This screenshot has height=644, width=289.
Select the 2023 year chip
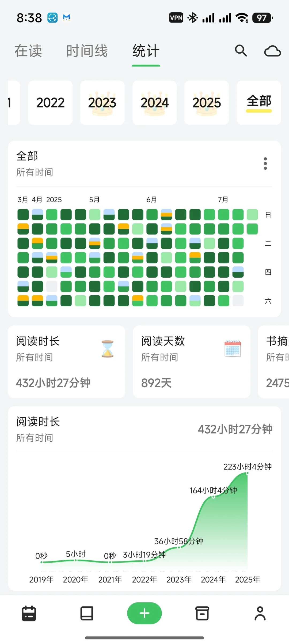tap(102, 103)
